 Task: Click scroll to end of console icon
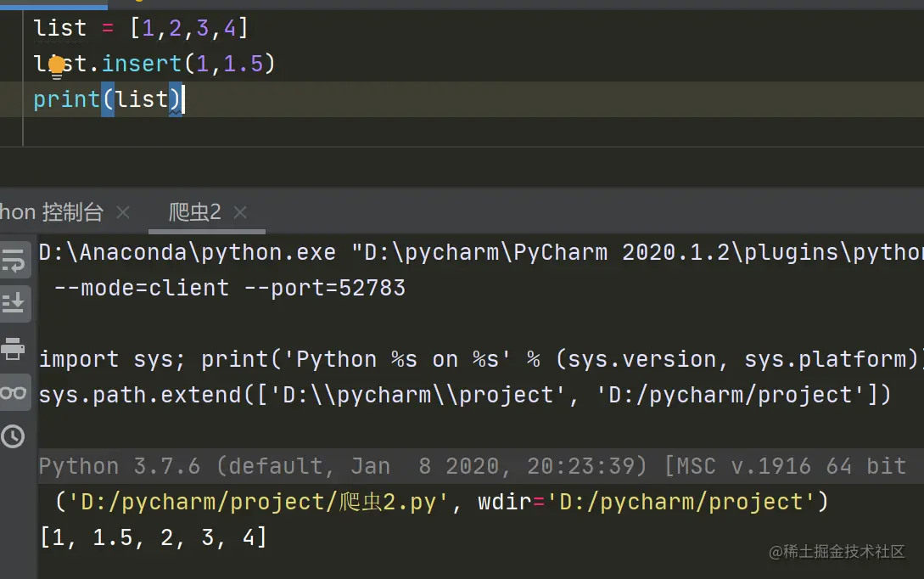tap(13, 302)
